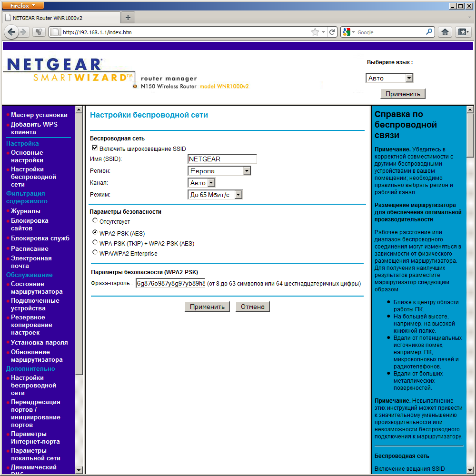Image resolution: width=476 pixels, height=476 pixels.
Task: Open Блокировка сайтов link
Action: pyautogui.click(x=30, y=224)
